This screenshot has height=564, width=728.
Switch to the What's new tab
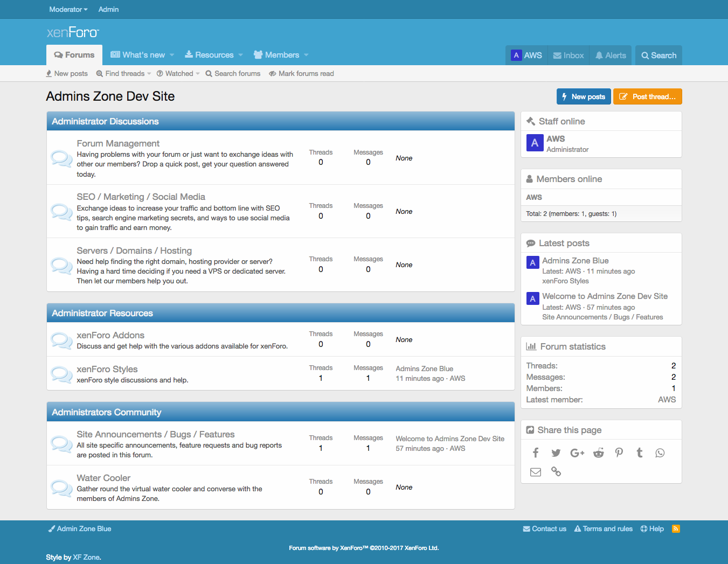[138, 55]
